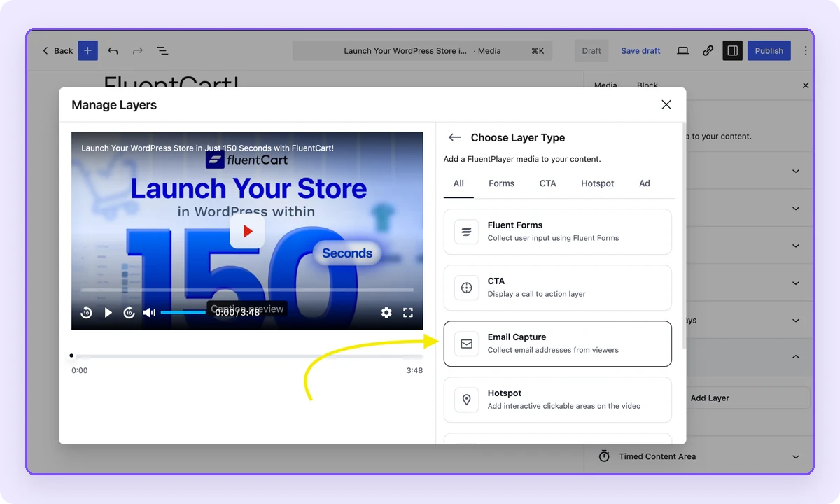Toggle the settings sidebar panel icon

point(732,50)
